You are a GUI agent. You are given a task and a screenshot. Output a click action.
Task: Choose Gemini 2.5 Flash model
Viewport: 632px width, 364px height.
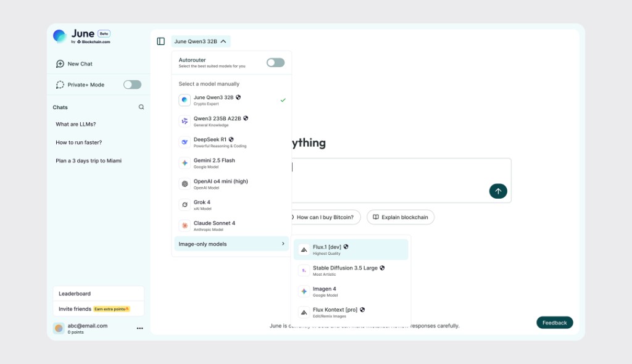[x=231, y=163]
